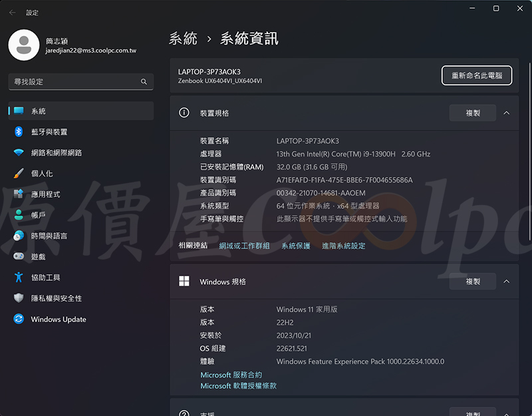
Task: Open Microsoft 服務合約 link
Action: [231, 375]
